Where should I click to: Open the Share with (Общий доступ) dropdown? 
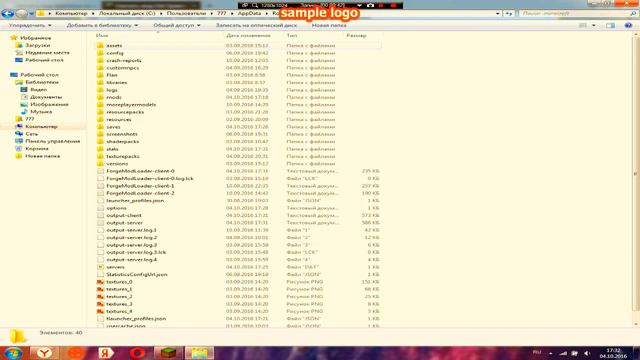tap(177, 25)
